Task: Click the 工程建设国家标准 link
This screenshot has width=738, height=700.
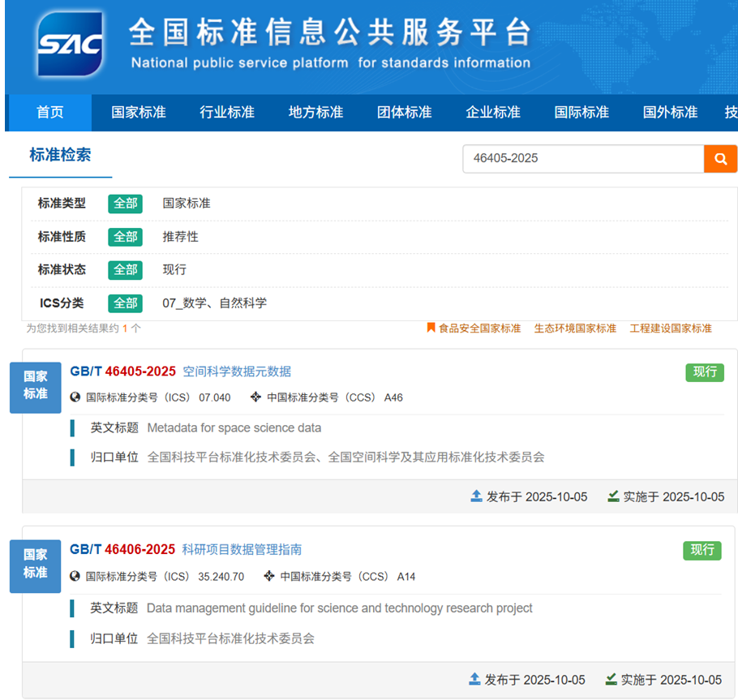Action: [x=671, y=329]
